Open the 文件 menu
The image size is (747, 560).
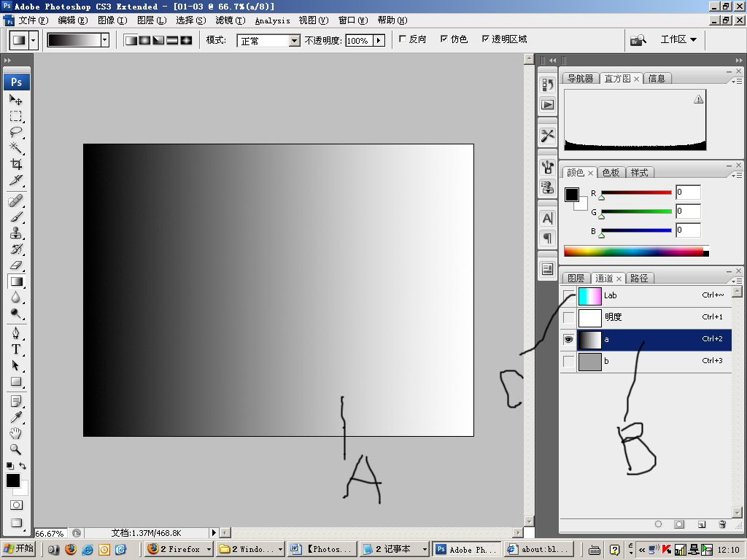(33, 20)
